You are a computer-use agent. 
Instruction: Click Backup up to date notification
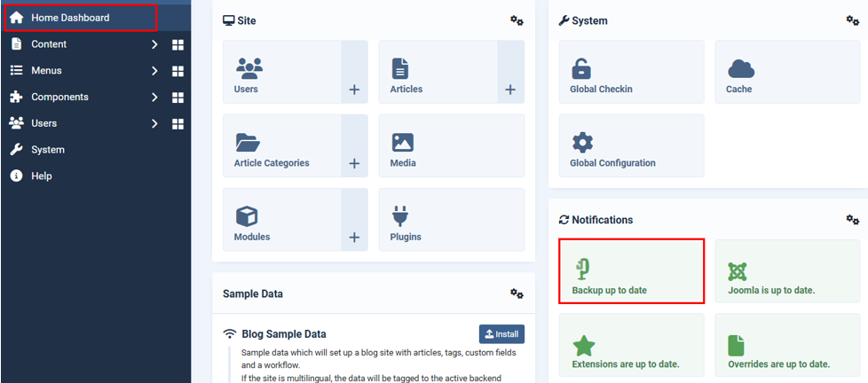pyautogui.click(x=632, y=270)
